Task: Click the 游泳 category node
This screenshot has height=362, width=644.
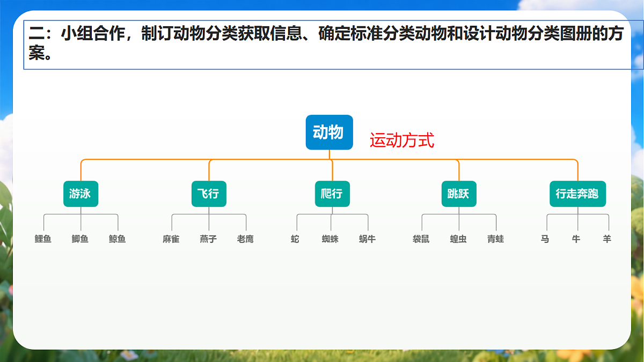Action: pos(80,194)
